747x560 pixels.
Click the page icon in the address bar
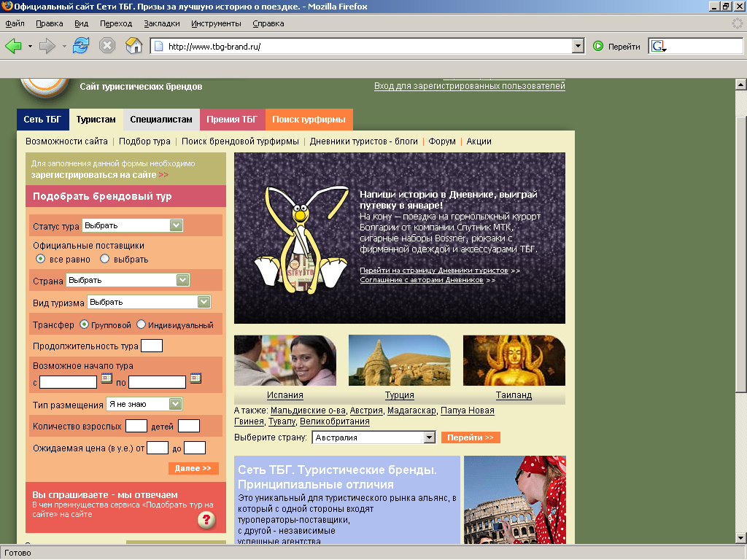158,46
